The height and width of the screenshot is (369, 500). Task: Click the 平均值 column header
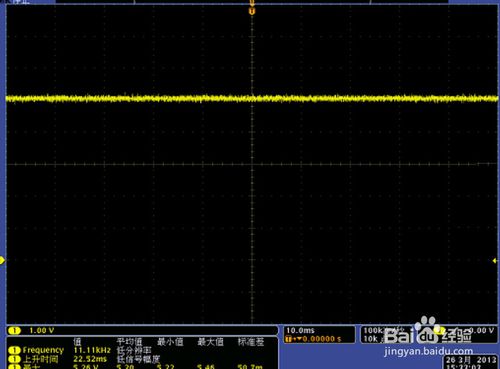pos(129,342)
